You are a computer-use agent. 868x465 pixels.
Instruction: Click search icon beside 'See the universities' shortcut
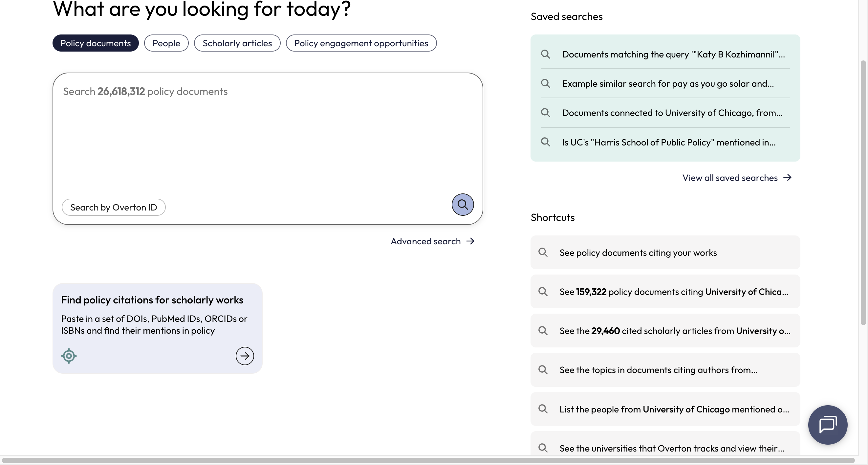click(543, 448)
